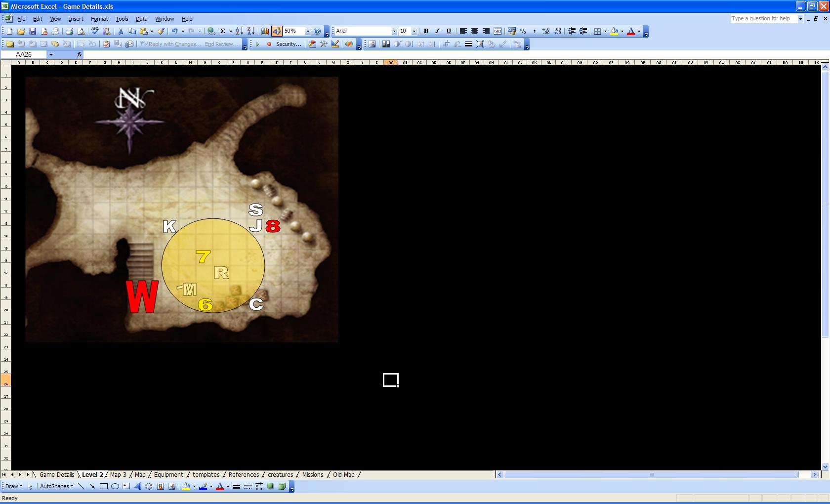Insert WordArt from the Drawing toolbar
The height and width of the screenshot is (504, 830).
click(138, 486)
